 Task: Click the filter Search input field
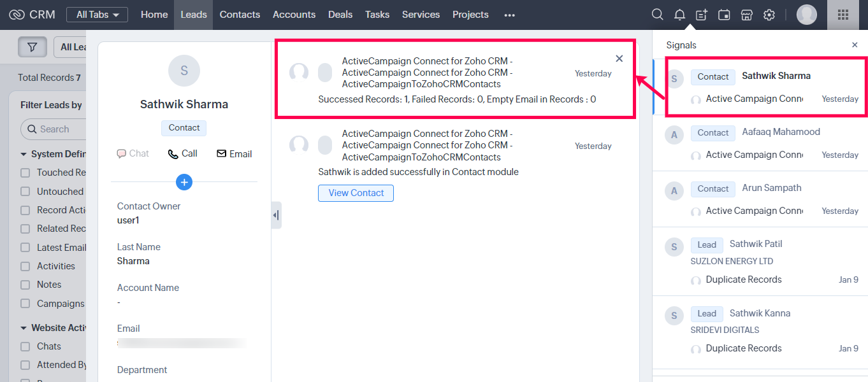[54, 129]
